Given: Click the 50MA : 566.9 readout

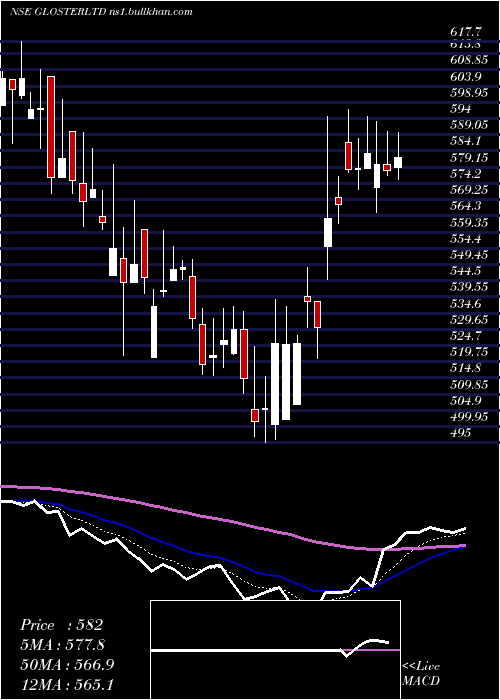Looking at the screenshot, I should (67, 664).
